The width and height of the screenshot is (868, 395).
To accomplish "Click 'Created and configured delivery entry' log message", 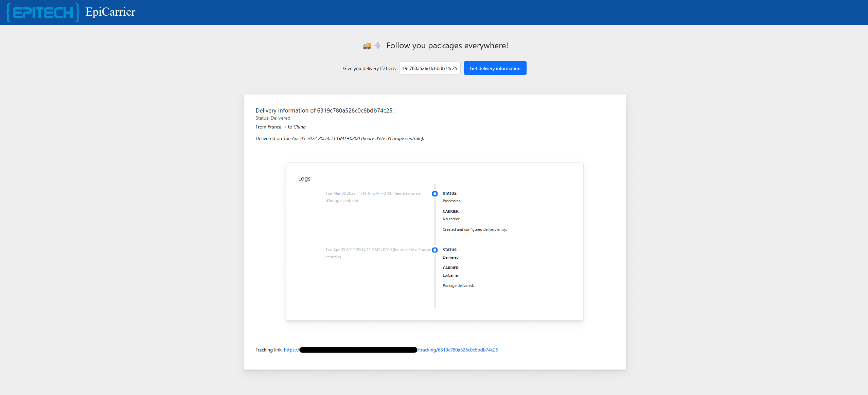I will click(x=474, y=230).
